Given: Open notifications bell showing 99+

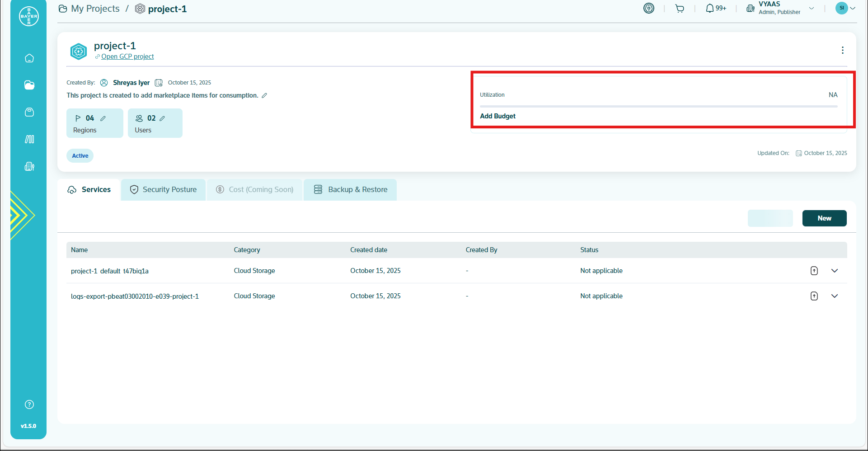Looking at the screenshot, I should [715, 9].
